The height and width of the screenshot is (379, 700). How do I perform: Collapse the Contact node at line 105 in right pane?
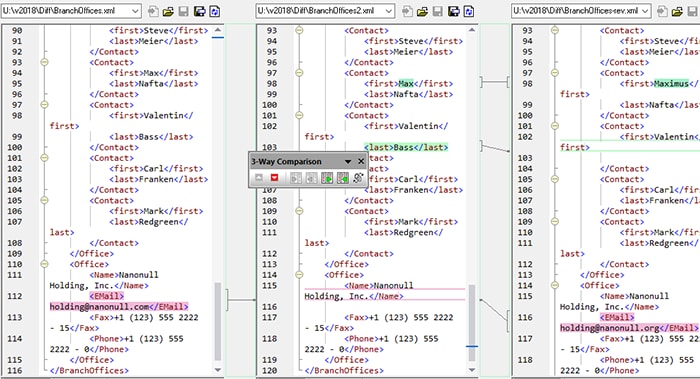[554, 179]
